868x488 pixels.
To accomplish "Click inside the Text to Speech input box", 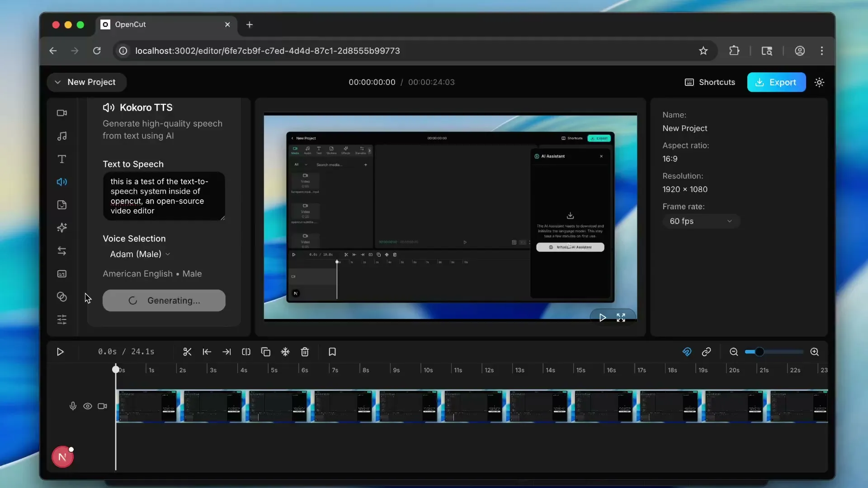I will tap(164, 196).
